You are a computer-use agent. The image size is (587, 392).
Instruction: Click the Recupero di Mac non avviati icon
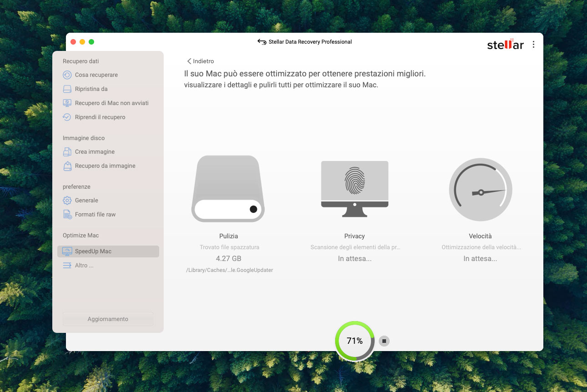click(x=67, y=103)
